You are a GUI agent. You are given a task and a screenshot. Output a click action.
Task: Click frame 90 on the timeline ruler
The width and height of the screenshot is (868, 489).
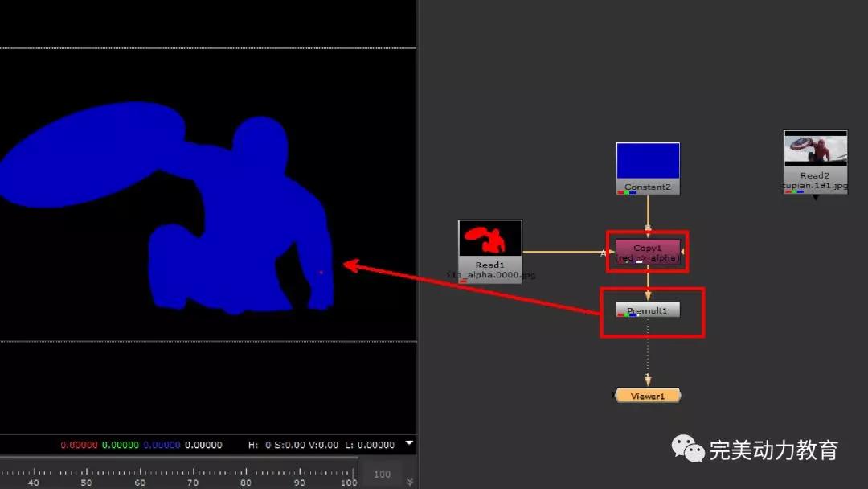click(300, 483)
